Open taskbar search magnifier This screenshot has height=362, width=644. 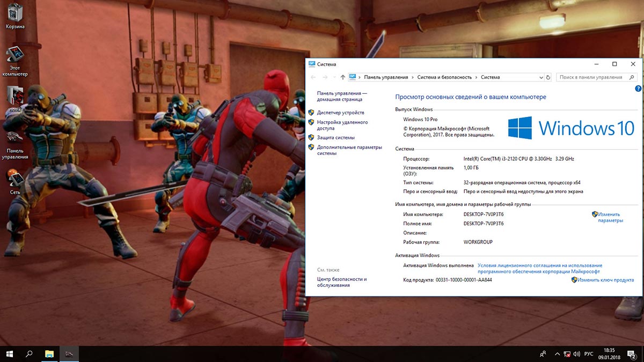(x=30, y=353)
